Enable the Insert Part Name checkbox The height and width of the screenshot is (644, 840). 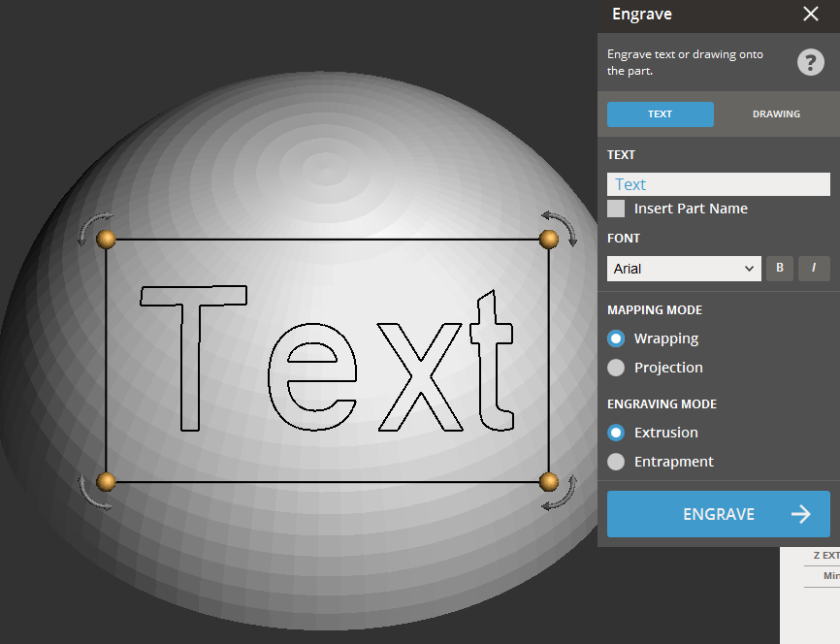pos(616,209)
